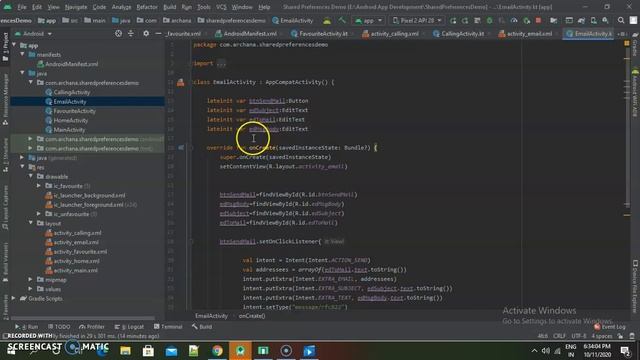Open the VCS menu
The width and height of the screenshot is (640, 360).
click(x=221, y=7)
